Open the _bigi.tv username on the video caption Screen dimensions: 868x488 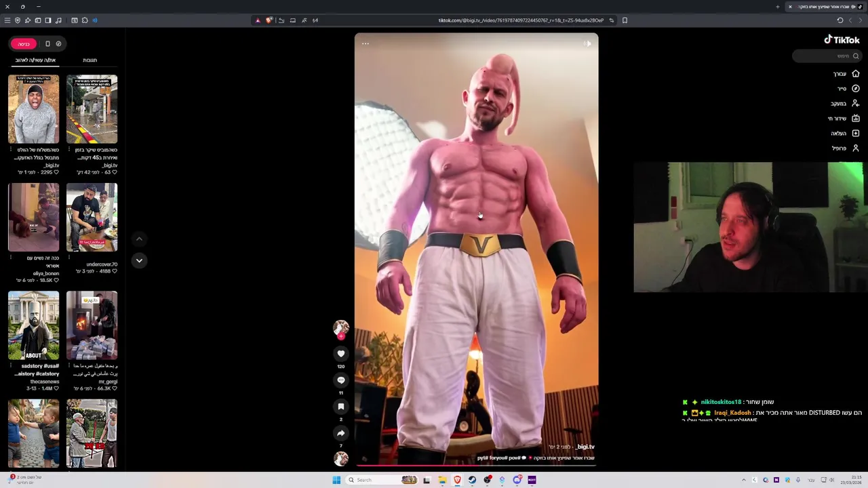click(x=585, y=447)
